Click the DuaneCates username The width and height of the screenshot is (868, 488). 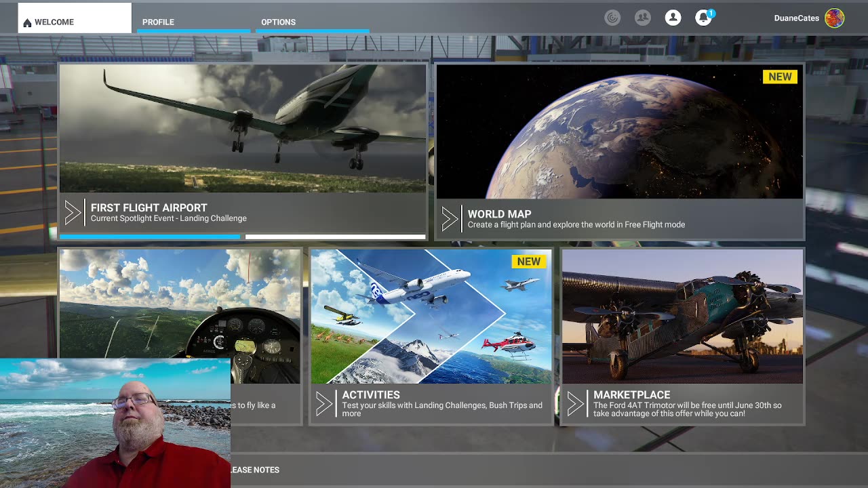tap(796, 18)
